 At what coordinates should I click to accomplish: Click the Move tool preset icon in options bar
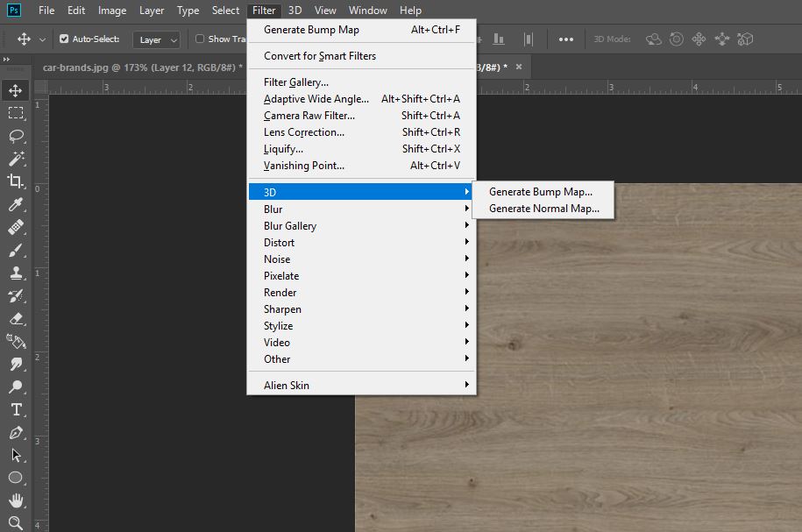coord(24,39)
